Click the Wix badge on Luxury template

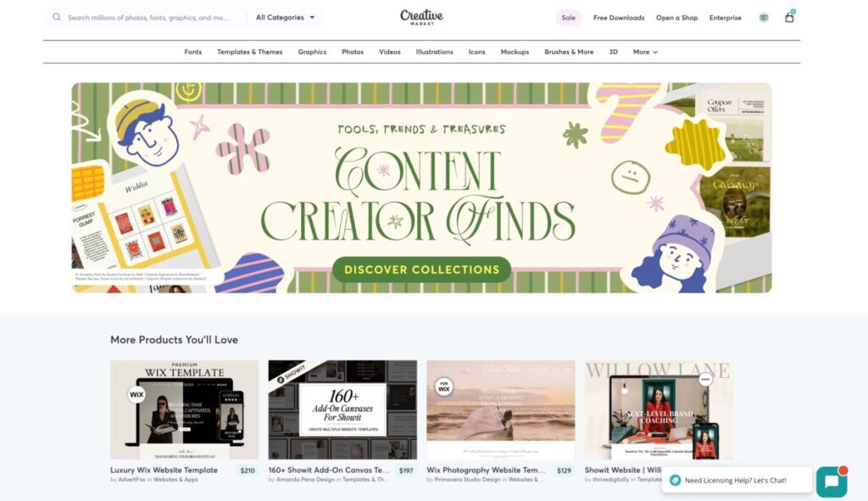pyautogui.click(x=136, y=395)
